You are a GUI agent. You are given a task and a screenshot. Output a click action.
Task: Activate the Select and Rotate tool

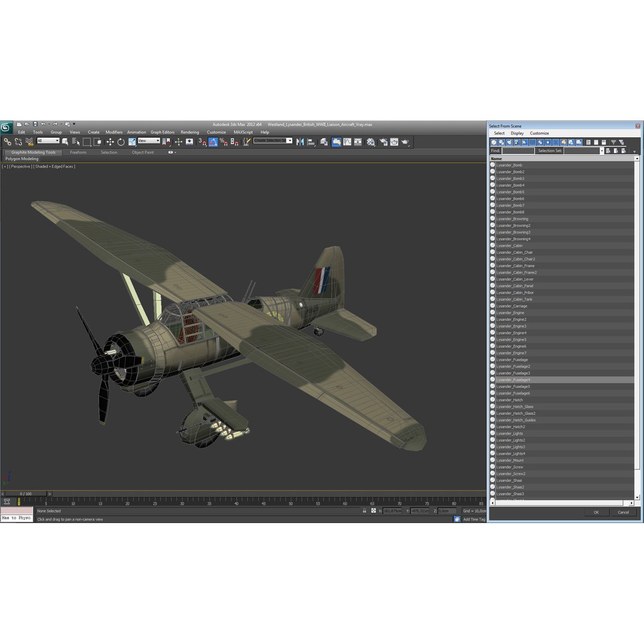point(120,142)
